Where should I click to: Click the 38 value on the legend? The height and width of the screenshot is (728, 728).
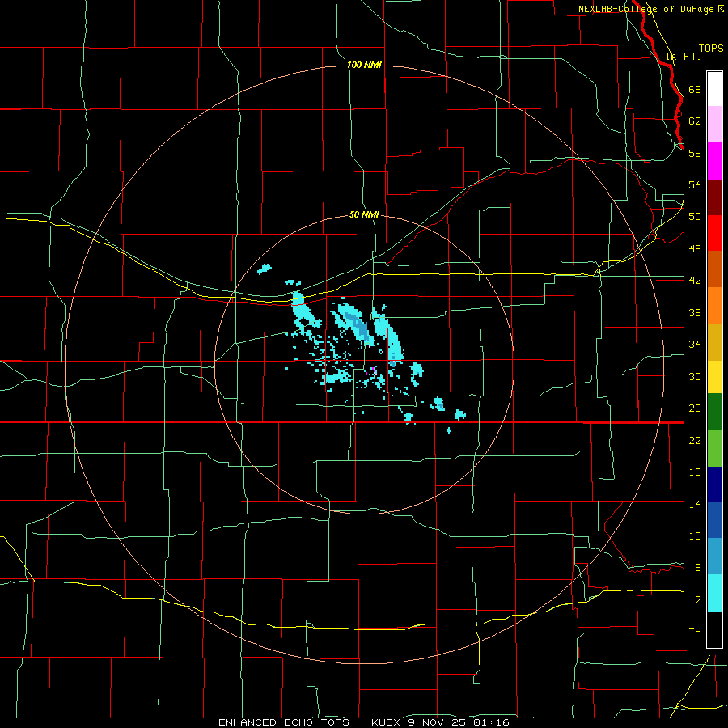click(695, 312)
